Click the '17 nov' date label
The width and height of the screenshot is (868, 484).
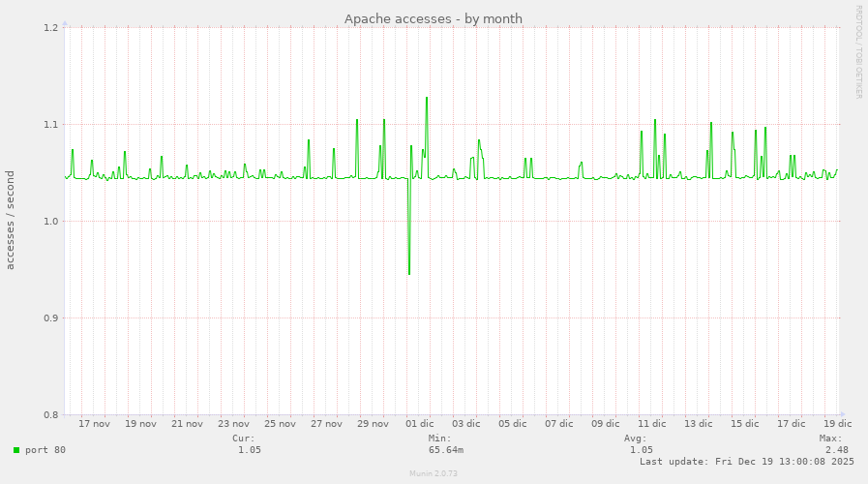94,424
